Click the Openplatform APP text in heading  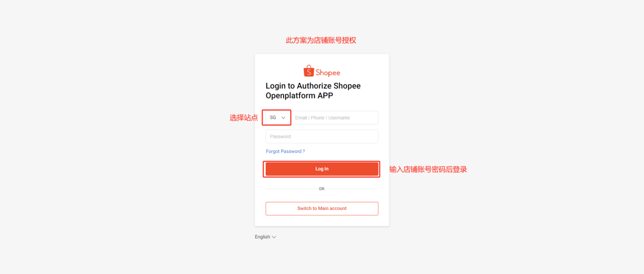[299, 96]
